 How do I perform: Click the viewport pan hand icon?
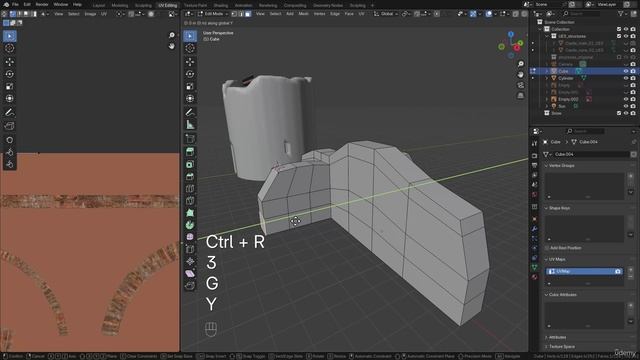520,75
